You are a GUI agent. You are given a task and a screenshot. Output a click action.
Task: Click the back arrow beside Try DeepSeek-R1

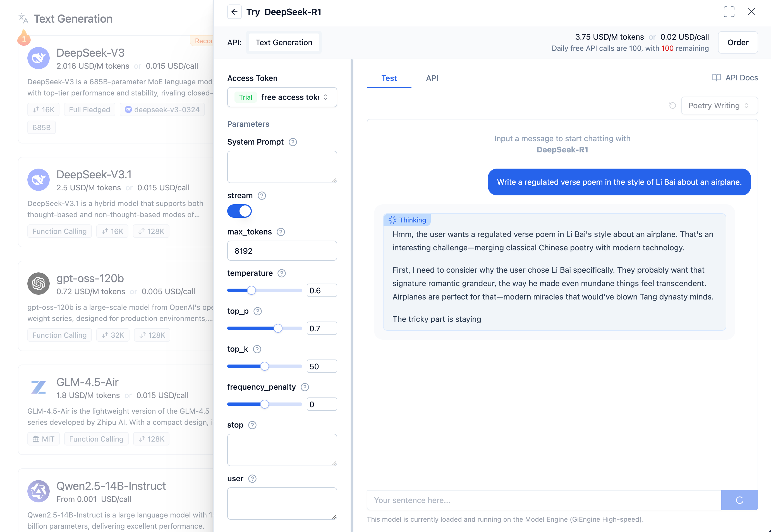tap(235, 12)
